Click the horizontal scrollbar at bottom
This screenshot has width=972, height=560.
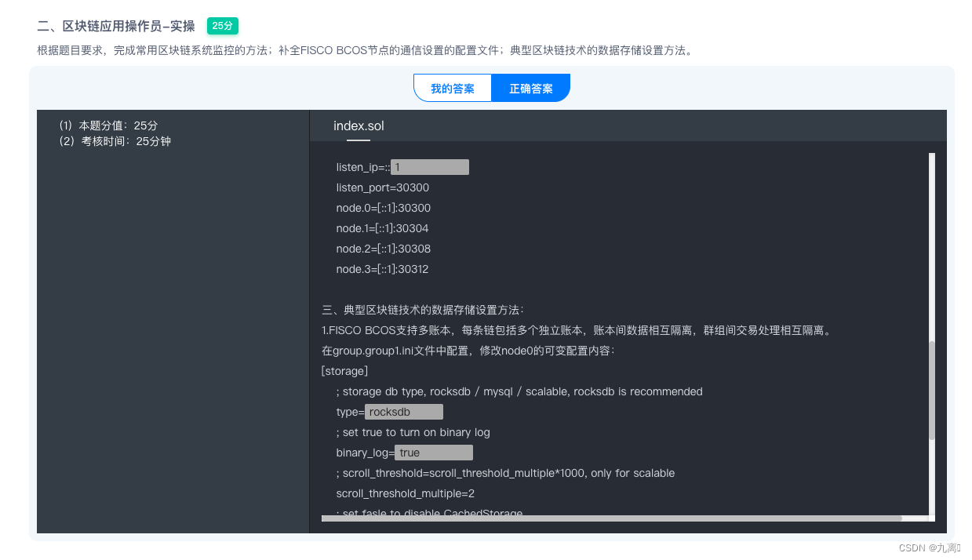pos(610,518)
